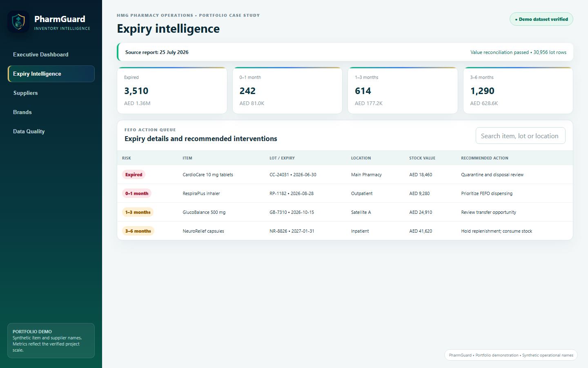Screen dimensions: 588x368
Task: Click the AED 628.6K value
Action: 484,103
